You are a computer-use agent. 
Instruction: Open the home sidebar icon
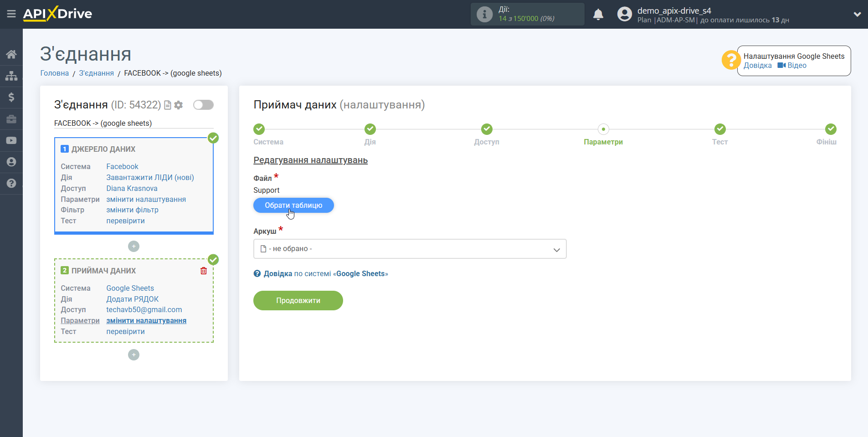[11, 54]
